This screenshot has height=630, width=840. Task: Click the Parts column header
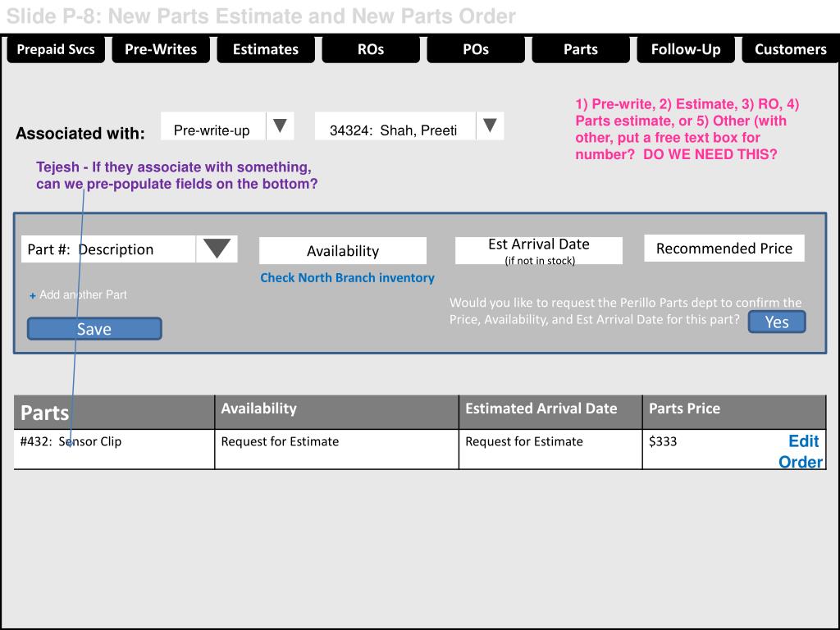click(114, 412)
